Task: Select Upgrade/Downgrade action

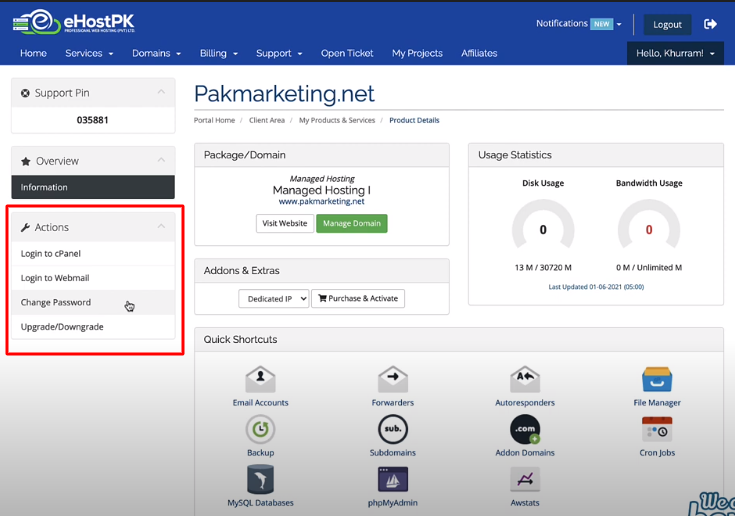Action: (x=93, y=327)
